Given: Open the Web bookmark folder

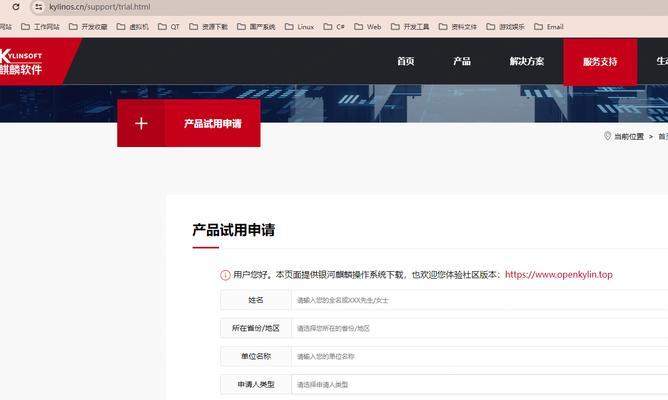Looking at the screenshot, I should [368, 27].
